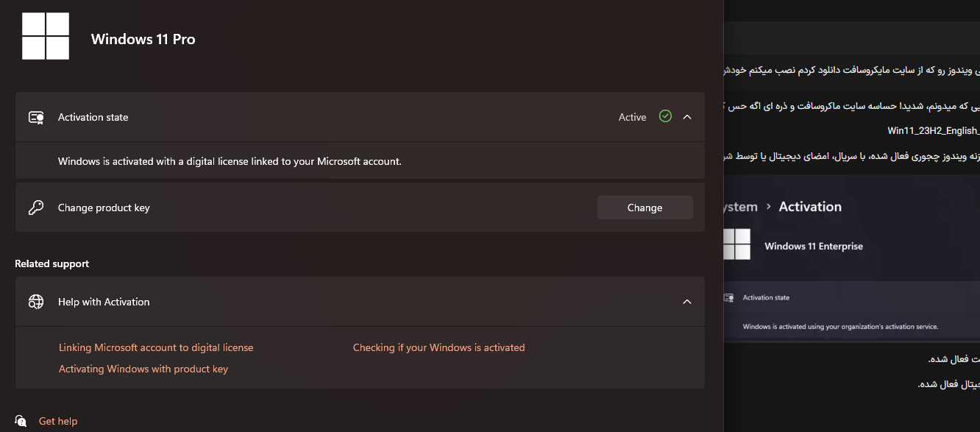The height and width of the screenshot is (432, 980).
Task: Click the Activation state certificate icon
Action: (36, 117)
